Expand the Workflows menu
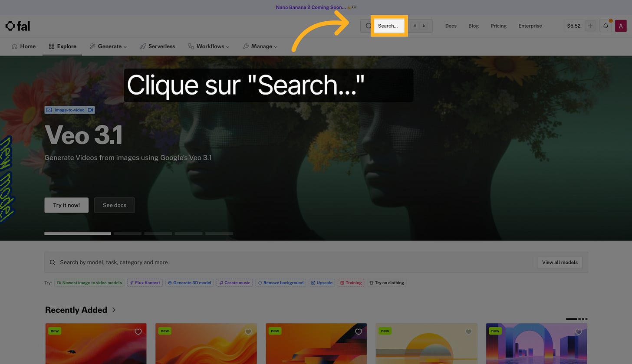The height and width of the screenshot is (364, 632). coord(209,46)
